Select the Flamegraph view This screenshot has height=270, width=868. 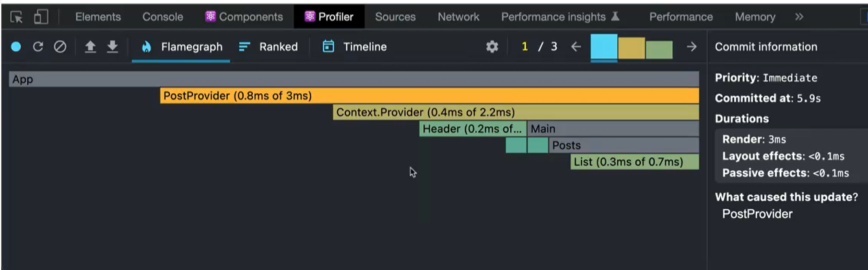pyautogui.click(x=182, y=47)
